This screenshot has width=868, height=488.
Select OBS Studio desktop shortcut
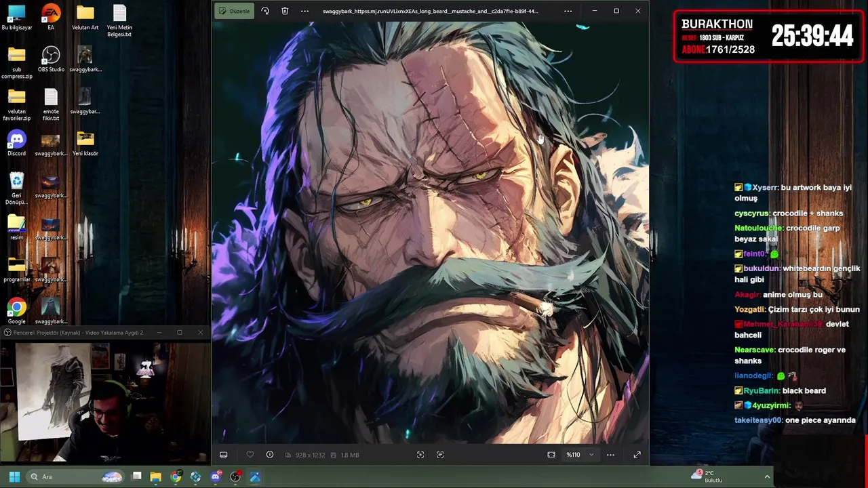[x=51, y=60]
